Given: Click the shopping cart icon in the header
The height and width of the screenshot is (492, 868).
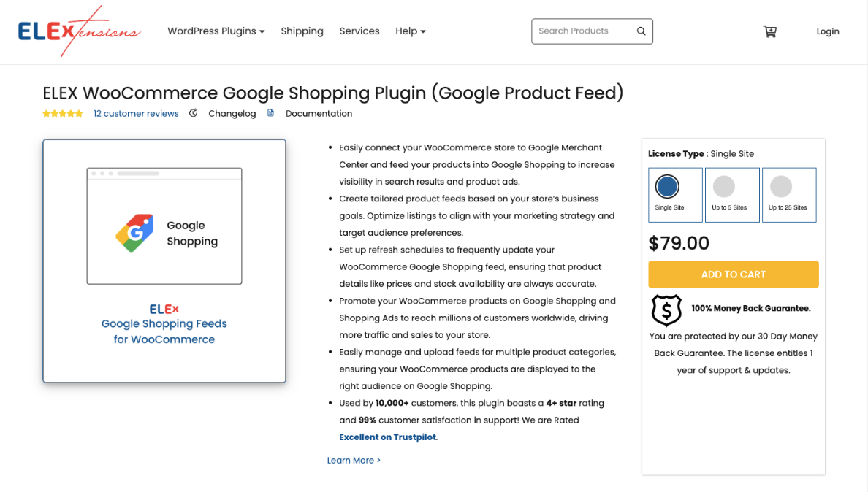Looking at the screenshot, I should [769, 31].
